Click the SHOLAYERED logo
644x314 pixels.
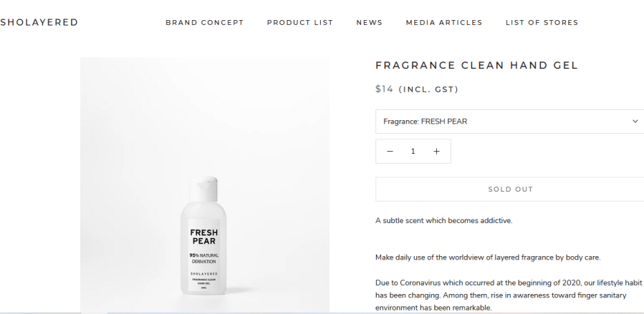click(x=39, y=22)
